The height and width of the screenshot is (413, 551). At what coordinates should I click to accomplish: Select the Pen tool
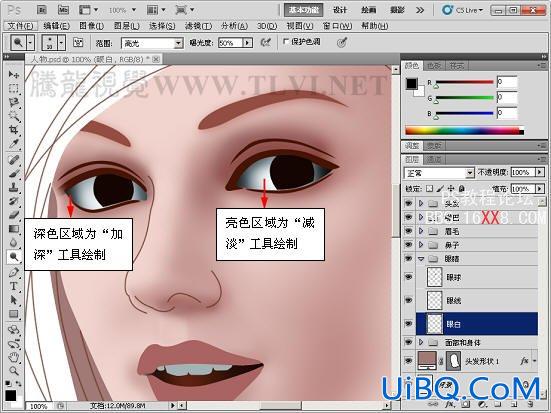click(x=14, y=272)
